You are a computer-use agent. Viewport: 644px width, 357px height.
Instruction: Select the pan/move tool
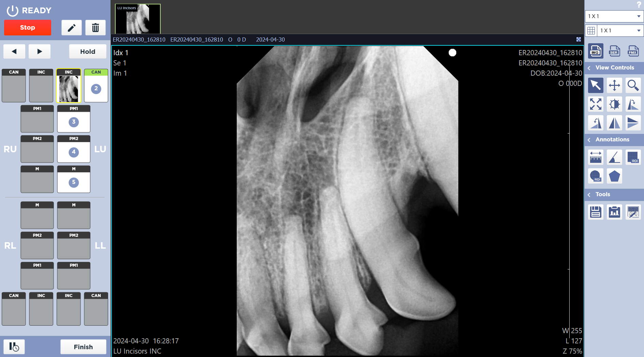(614, 85)
